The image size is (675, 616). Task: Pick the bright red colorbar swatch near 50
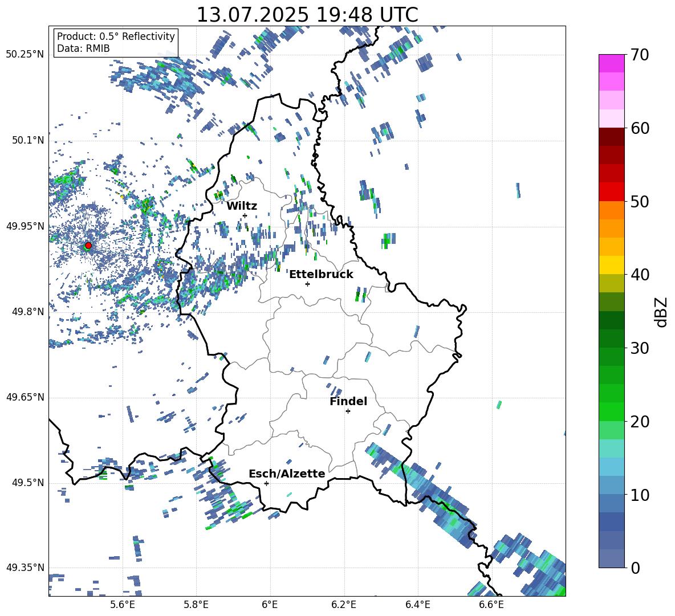[x=611, y=192]
